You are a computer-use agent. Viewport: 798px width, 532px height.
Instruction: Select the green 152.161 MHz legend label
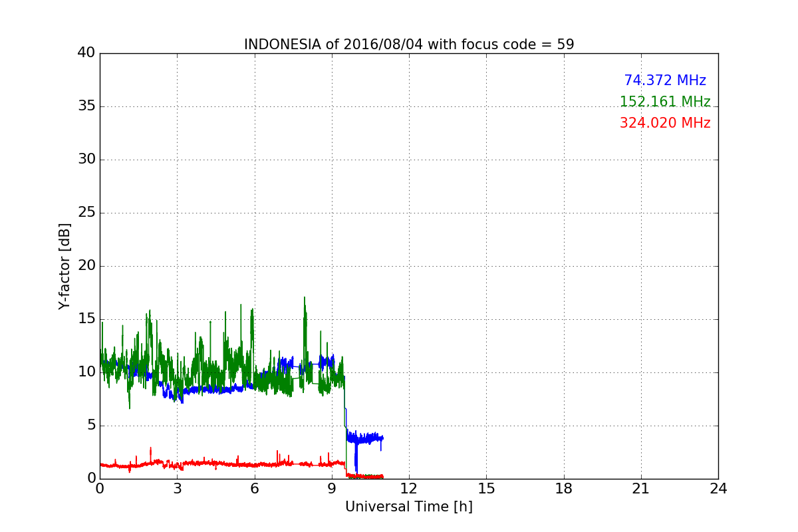click(x=665, y=102)
